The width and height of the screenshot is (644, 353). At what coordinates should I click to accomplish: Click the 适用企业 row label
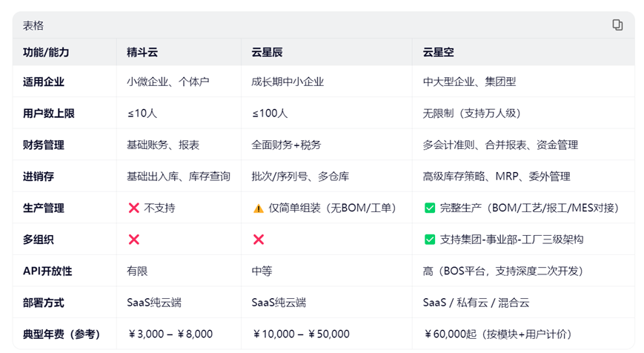pyautogui.click(x=44, y=82)
